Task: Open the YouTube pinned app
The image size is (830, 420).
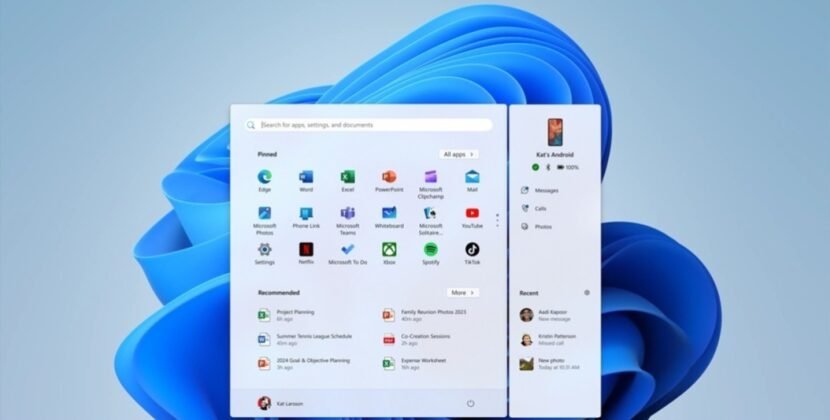Action: pyautogui.click(x=472, y=217)
